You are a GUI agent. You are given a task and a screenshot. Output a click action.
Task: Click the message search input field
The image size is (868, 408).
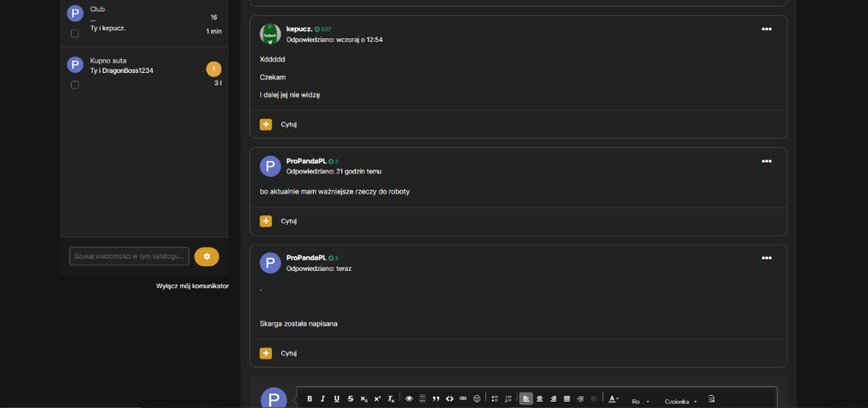click(129, 256)
